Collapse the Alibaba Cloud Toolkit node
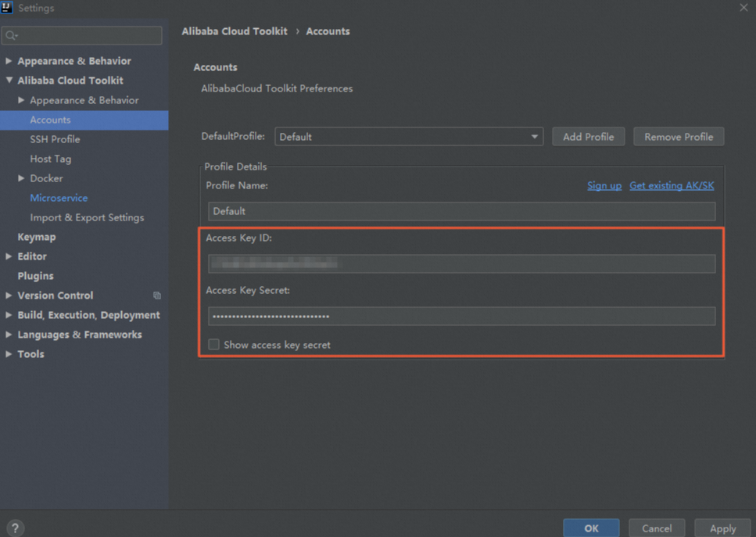Image resolution: width=756 pixels, height=537 pixels. 9,81
